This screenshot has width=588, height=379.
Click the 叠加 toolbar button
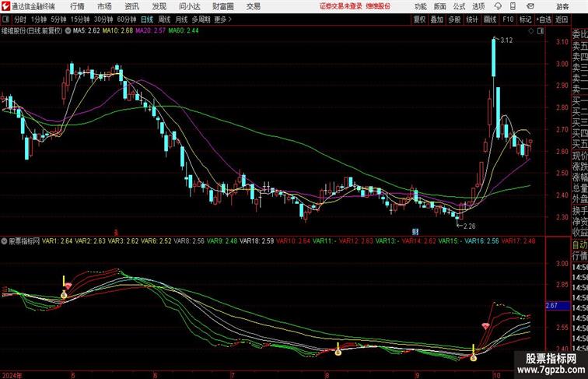[x=437, y=19]
